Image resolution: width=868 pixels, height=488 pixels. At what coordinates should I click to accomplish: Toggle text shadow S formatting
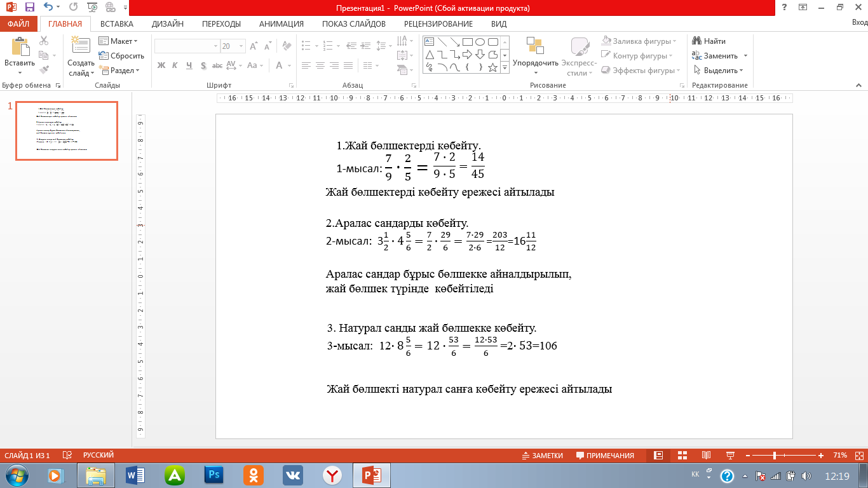pyautogui.click(x=203, y=65)
